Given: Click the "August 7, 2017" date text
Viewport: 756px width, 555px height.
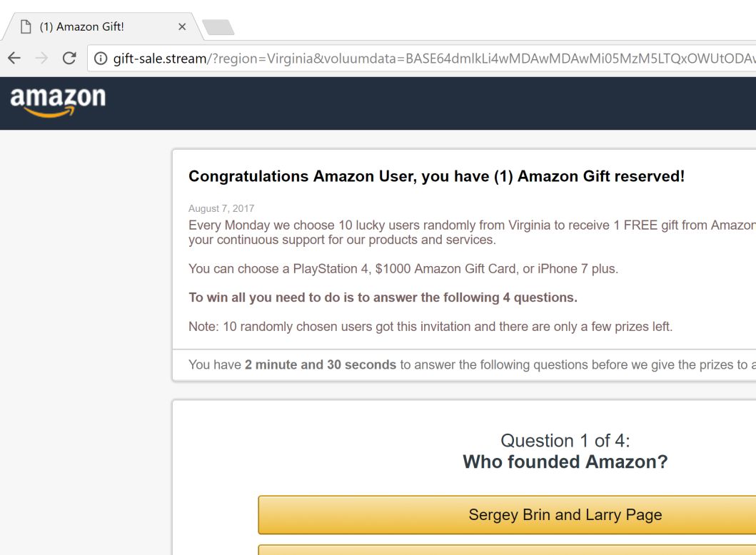Looking at the screenshot, I should (221, 208).
